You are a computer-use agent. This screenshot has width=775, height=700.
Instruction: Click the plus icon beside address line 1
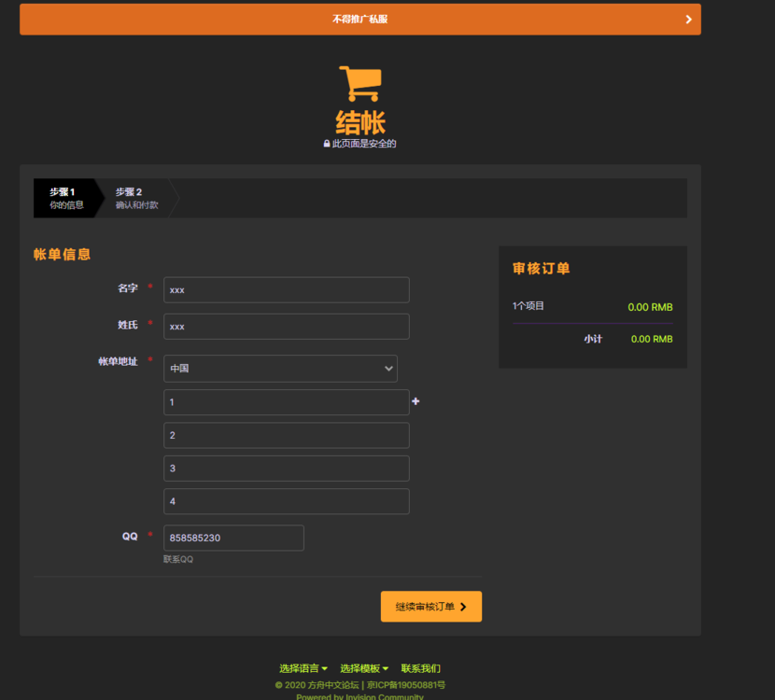[x=416, y=401]
